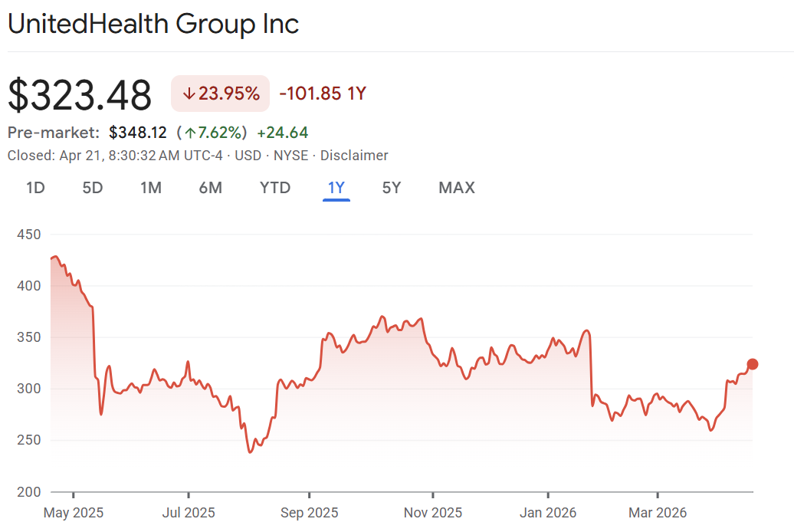Show MAX price history
Viewport: 794px width, 532px height.
457,188
